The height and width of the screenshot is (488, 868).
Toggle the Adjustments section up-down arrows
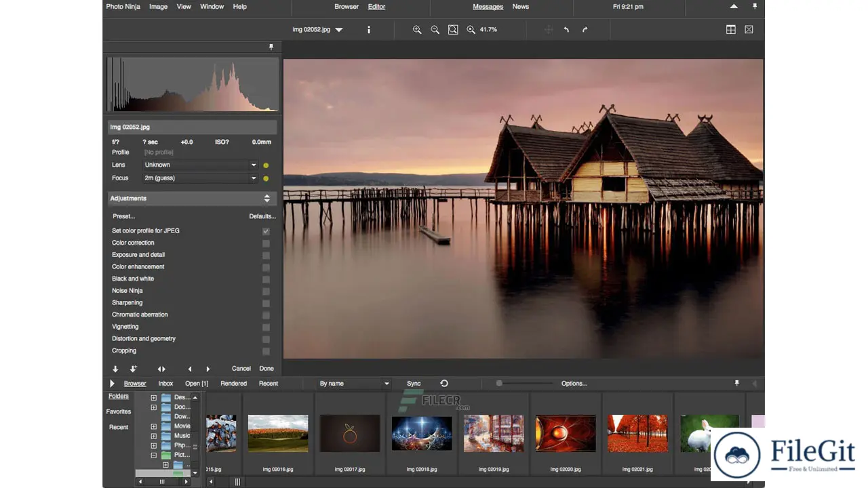click(x=267, y=199)
